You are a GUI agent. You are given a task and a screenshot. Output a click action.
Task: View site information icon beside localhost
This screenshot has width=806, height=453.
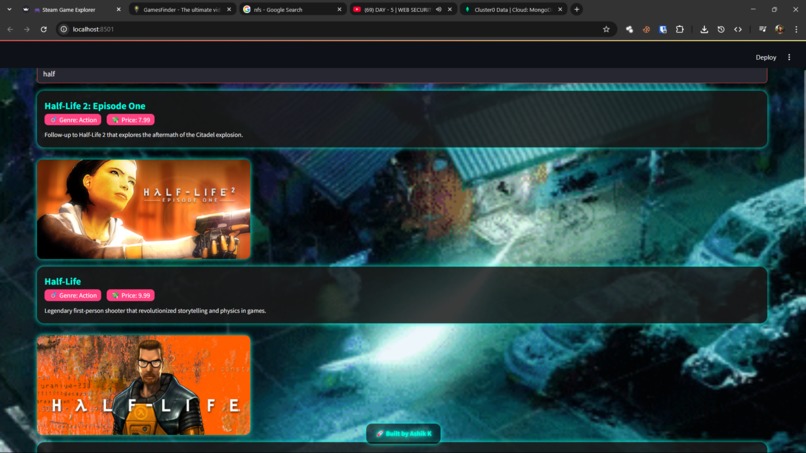point(64,29)
